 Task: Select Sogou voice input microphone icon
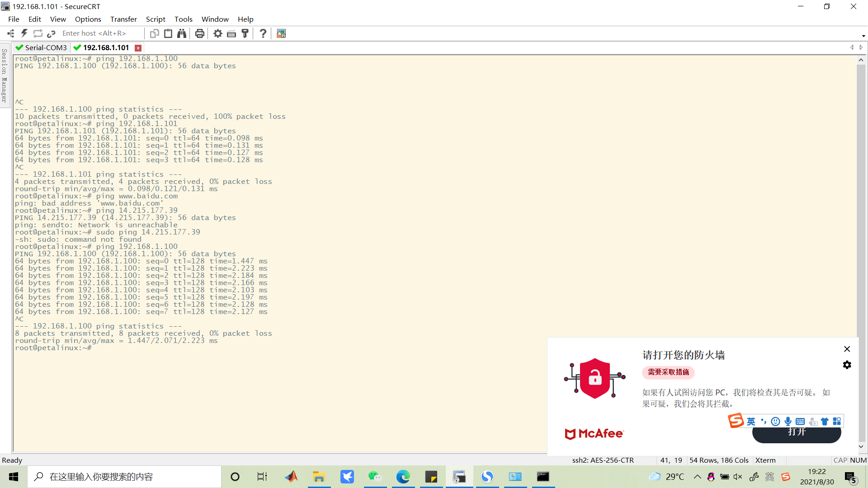[x=788, y=421]
